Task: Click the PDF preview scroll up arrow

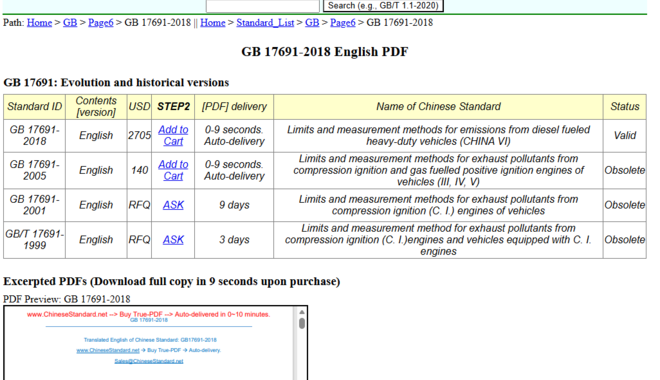Action: click(302, 312)
